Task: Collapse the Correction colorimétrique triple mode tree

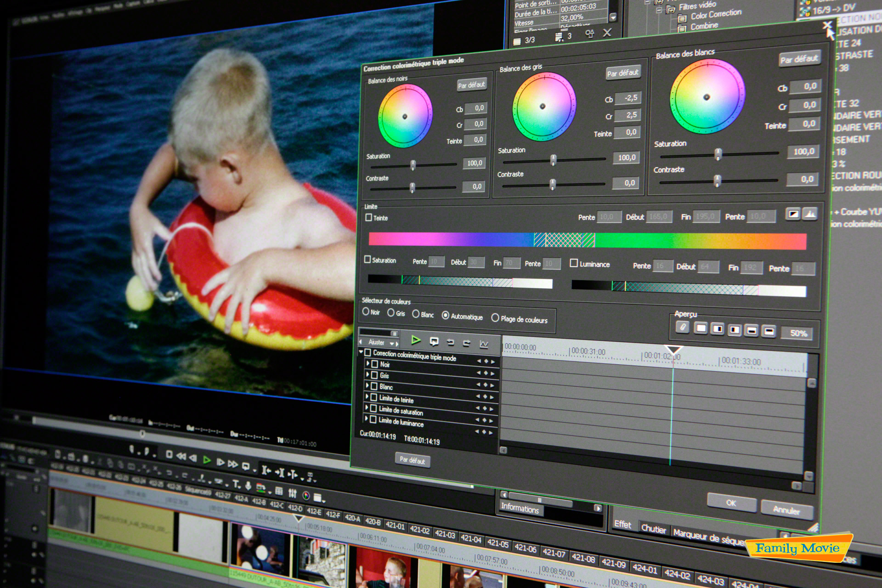Action: 362,351
